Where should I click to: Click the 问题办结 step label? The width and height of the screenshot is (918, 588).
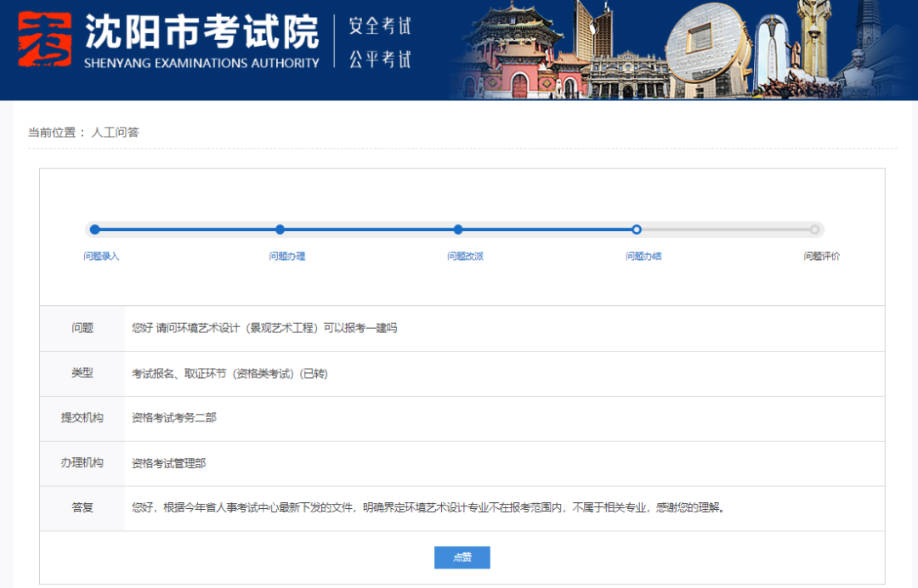(x=643, y=256)
